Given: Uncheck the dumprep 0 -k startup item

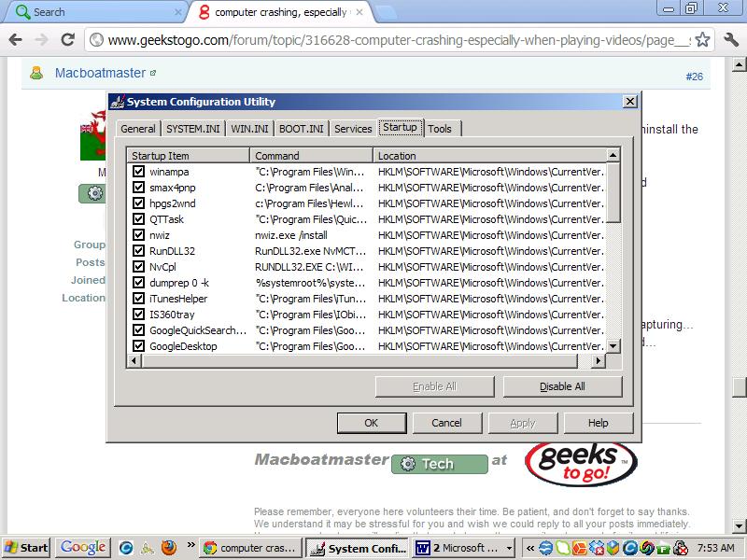Looking at the screenshot, I should (x=138, y=283).
